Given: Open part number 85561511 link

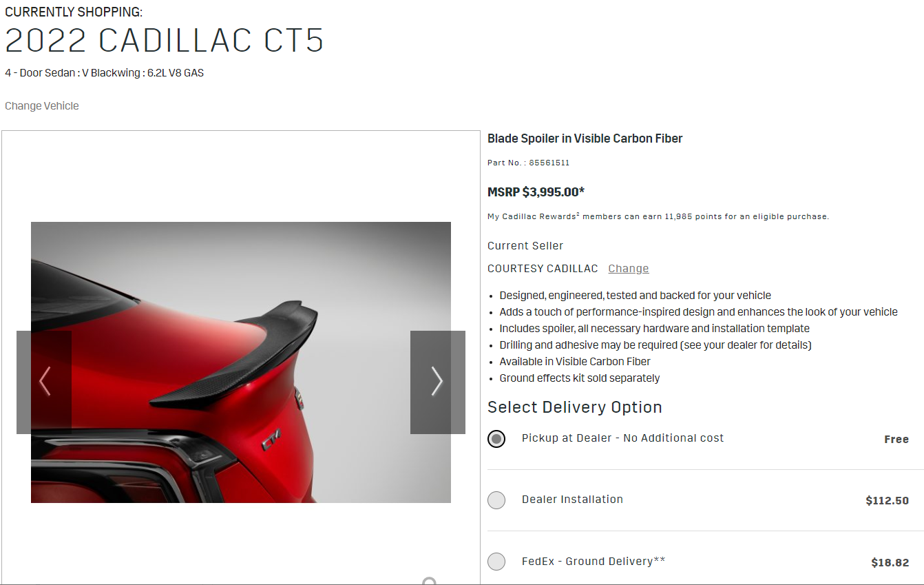Looking at the screenshot, I should [549, 163].
